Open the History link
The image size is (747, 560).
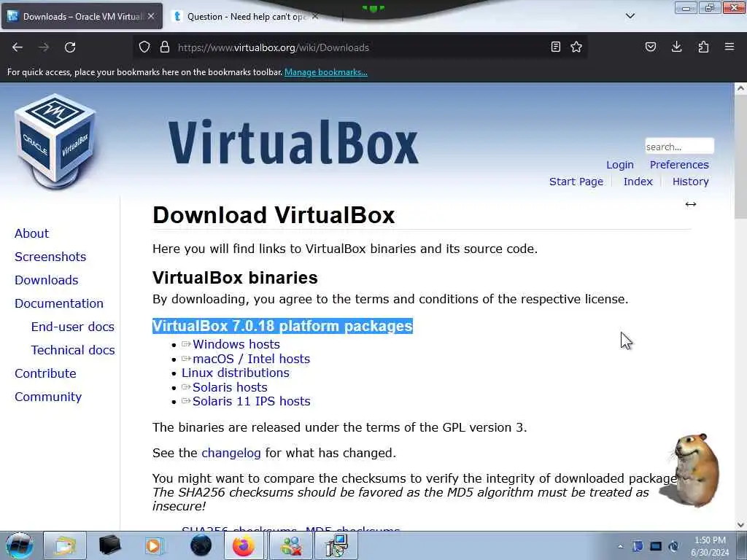(690, 182)
